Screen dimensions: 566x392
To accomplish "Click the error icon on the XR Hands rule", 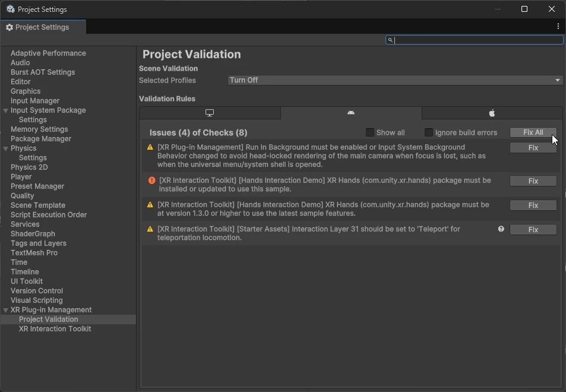I will pos(151,181).
